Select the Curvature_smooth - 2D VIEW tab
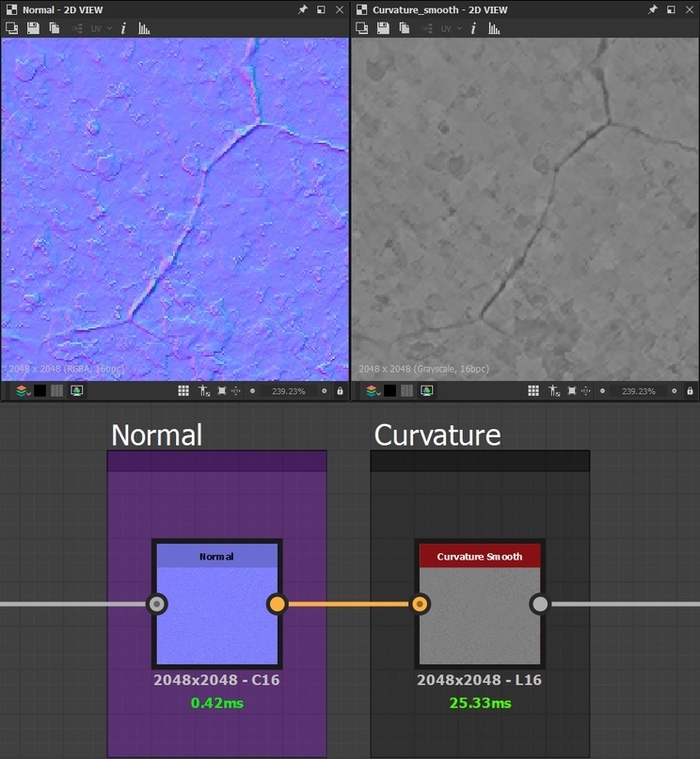Viewport: 700px width, 759px height. tap(438, 9)
